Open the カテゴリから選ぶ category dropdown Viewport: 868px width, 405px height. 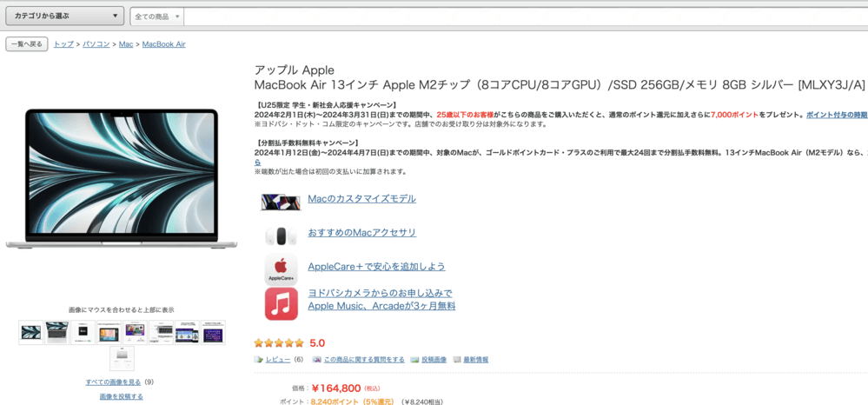coord(65,16)
